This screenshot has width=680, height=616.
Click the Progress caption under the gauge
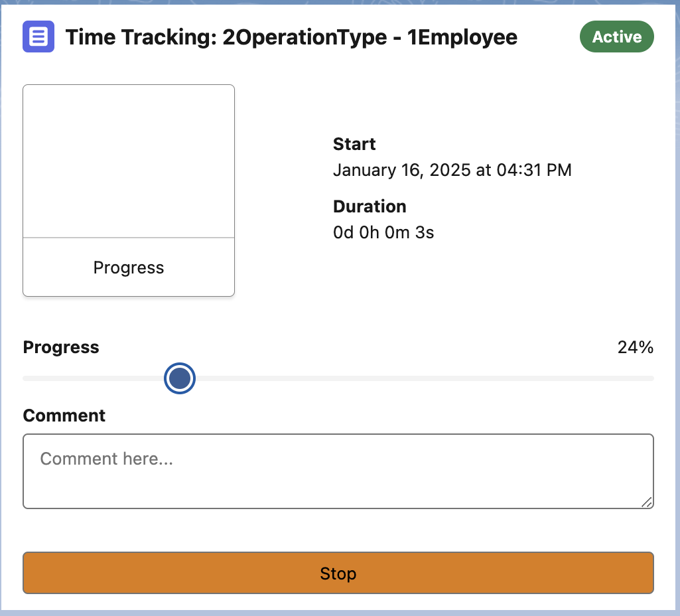(129, 268)
